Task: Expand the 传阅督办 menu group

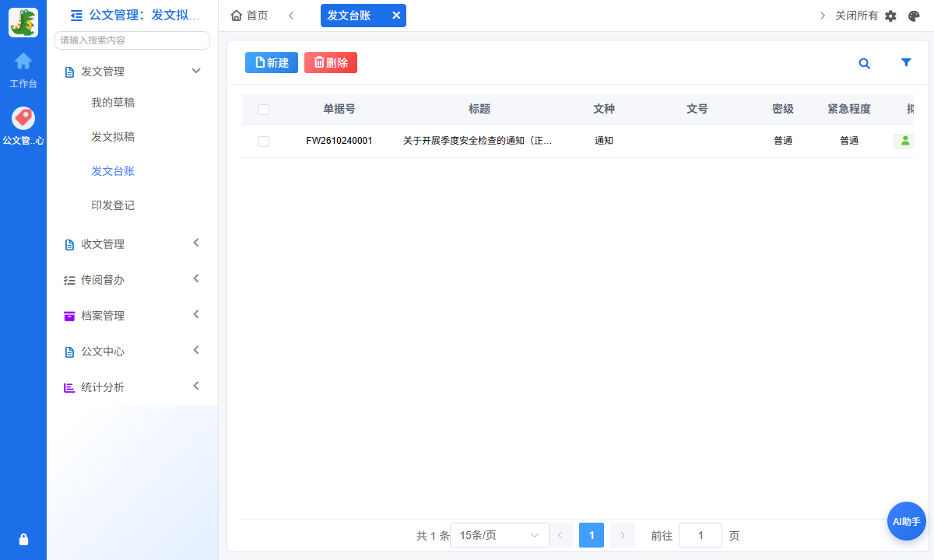Action: 132,280
